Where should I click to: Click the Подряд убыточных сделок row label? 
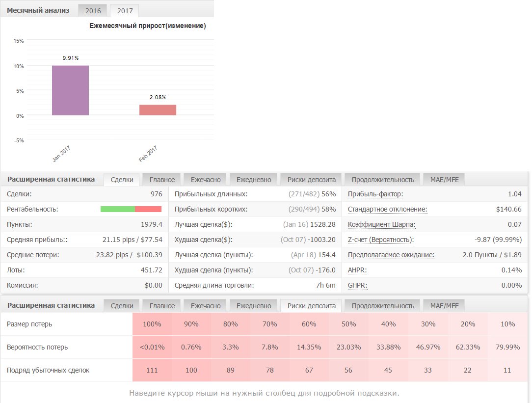pyautogui.click(x=48, y=370)
